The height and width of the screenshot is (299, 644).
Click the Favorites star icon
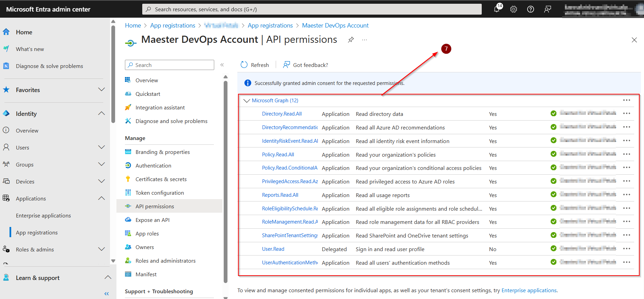[6, 90]
